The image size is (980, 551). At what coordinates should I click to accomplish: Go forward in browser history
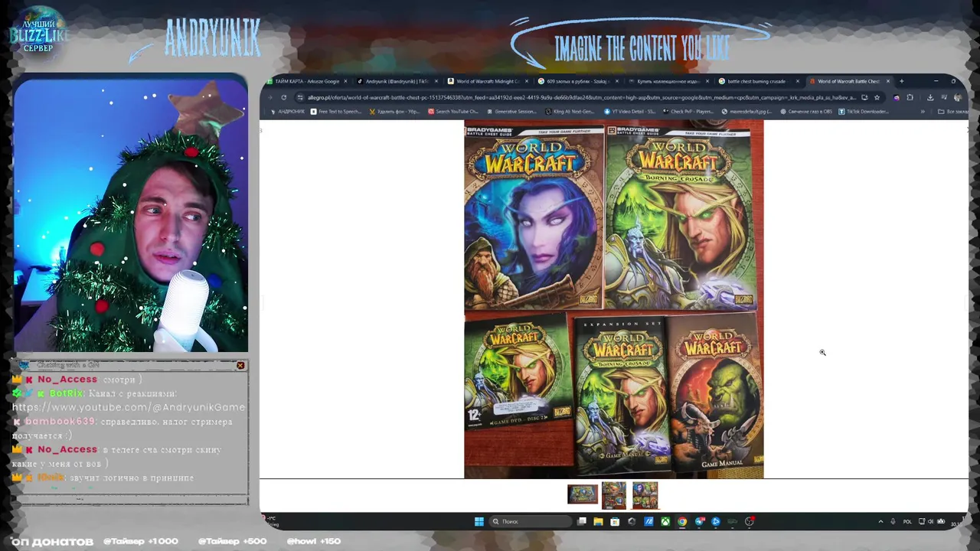[270, 97]
